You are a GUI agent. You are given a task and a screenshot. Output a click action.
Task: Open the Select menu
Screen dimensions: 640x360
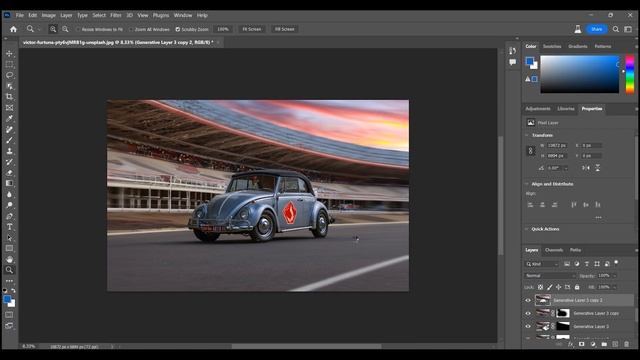(x=99, y=15)
